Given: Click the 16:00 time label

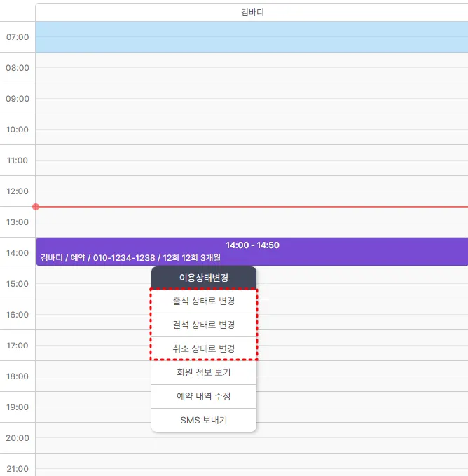Looking at the screenshot, I should click(x=18, y=315).
